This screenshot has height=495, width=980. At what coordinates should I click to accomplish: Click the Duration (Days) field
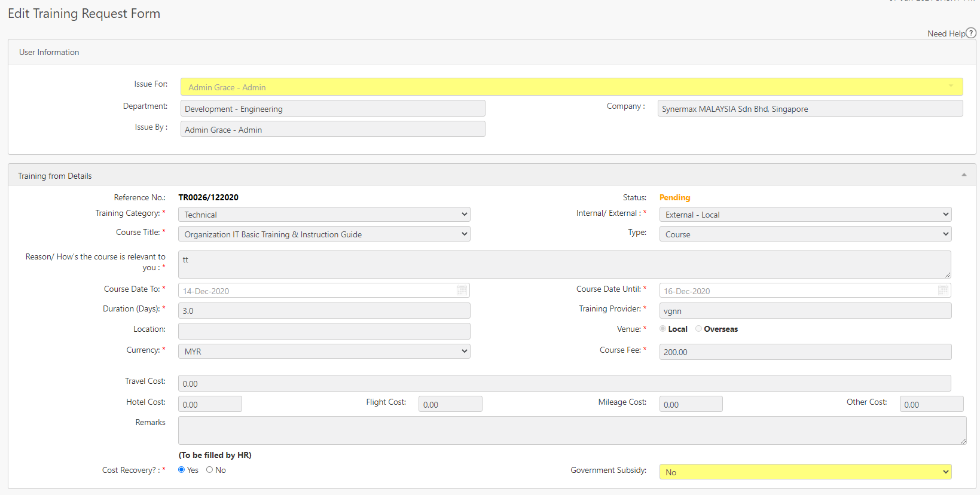click(x=324, y=310)
